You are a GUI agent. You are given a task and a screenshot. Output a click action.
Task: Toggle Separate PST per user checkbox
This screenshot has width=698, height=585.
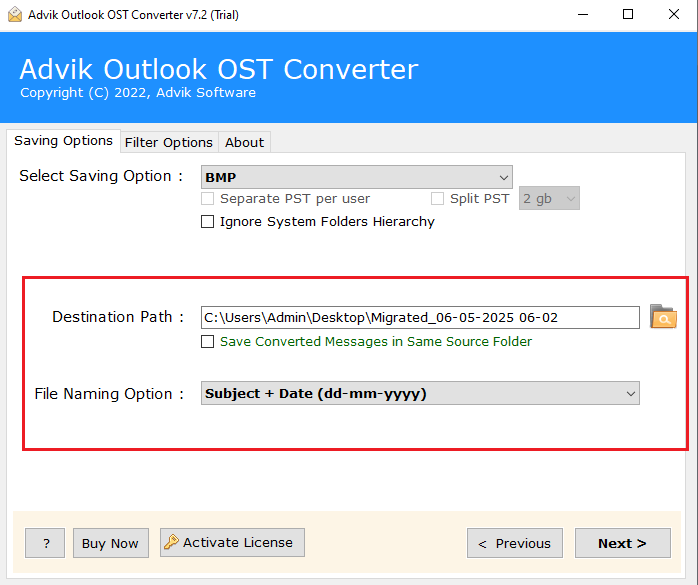tap(207, 198)
